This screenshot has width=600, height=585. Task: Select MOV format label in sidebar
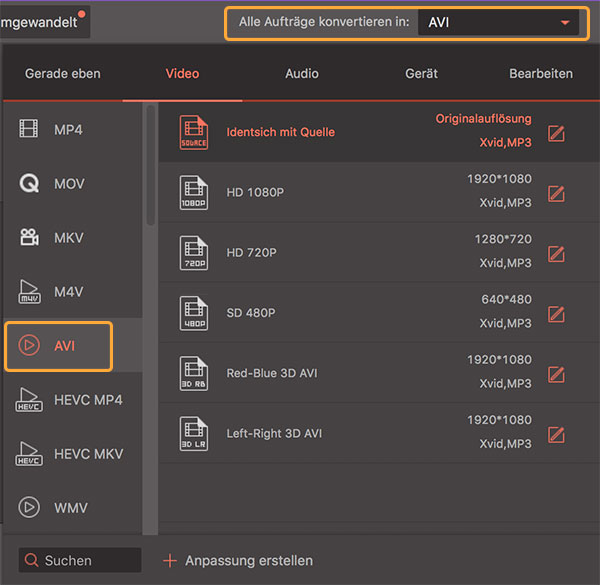[x=69, y=184]
